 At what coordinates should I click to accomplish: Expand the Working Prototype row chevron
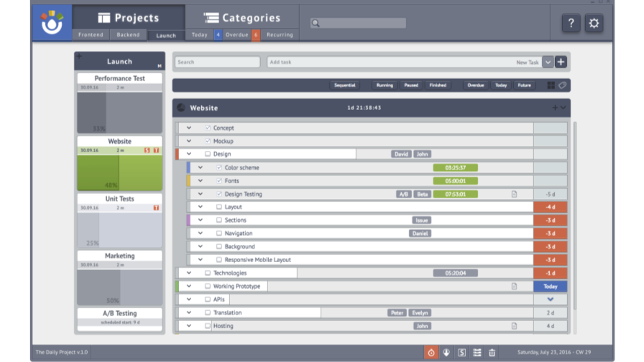[189, 286]
